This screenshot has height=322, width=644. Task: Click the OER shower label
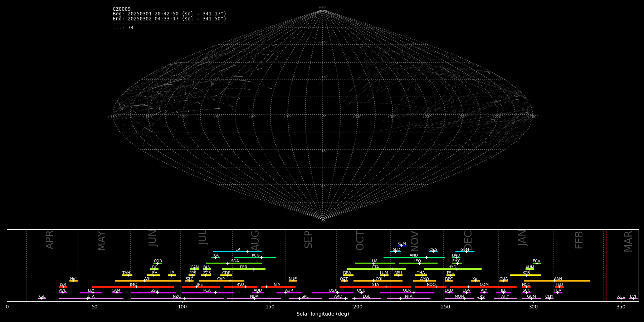click(407, 291)
